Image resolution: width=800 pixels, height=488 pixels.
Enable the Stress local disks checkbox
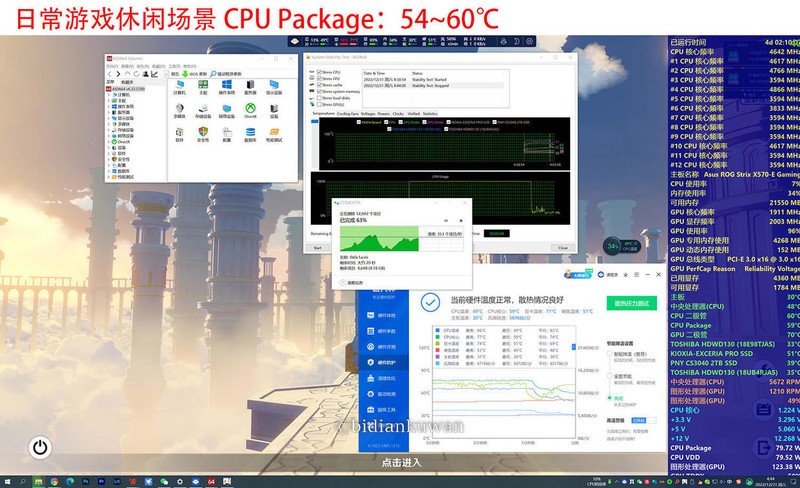319,97
